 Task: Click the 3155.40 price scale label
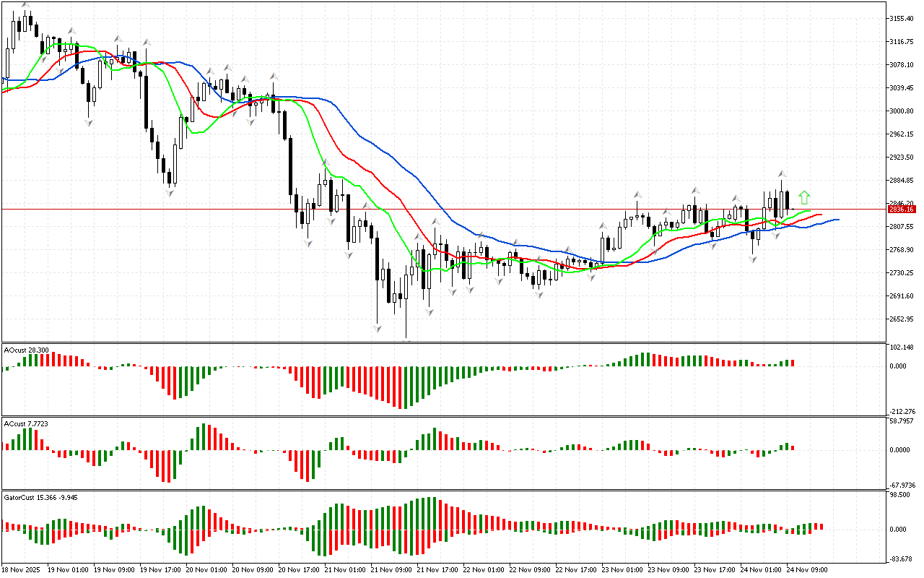point(902,18)
